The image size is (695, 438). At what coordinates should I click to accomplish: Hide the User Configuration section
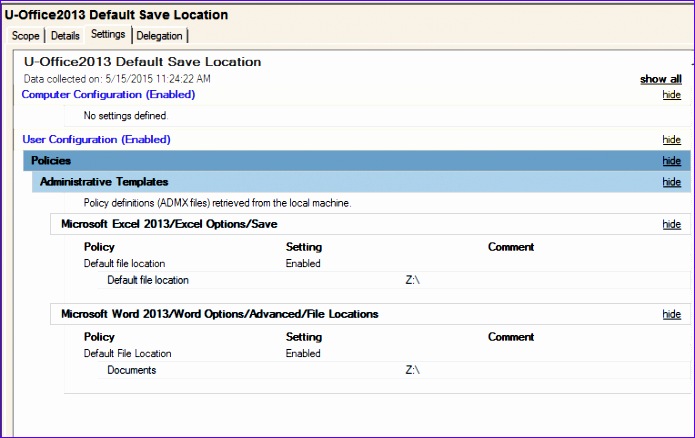(672, 140)
